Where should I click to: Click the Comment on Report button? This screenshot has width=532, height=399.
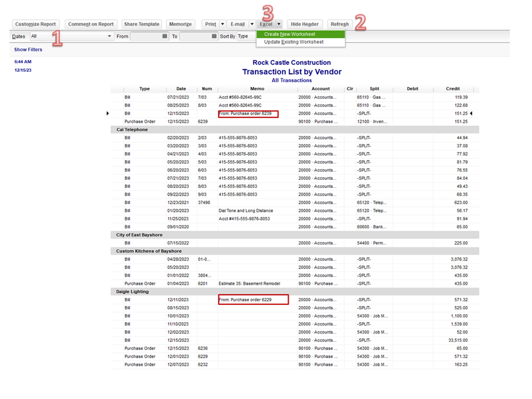tap(91, 24)
